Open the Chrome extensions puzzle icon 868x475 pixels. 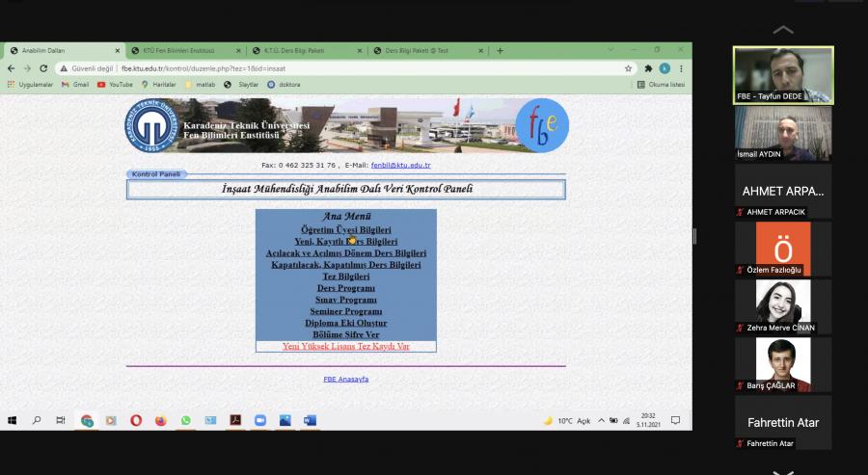pos(648,68)
